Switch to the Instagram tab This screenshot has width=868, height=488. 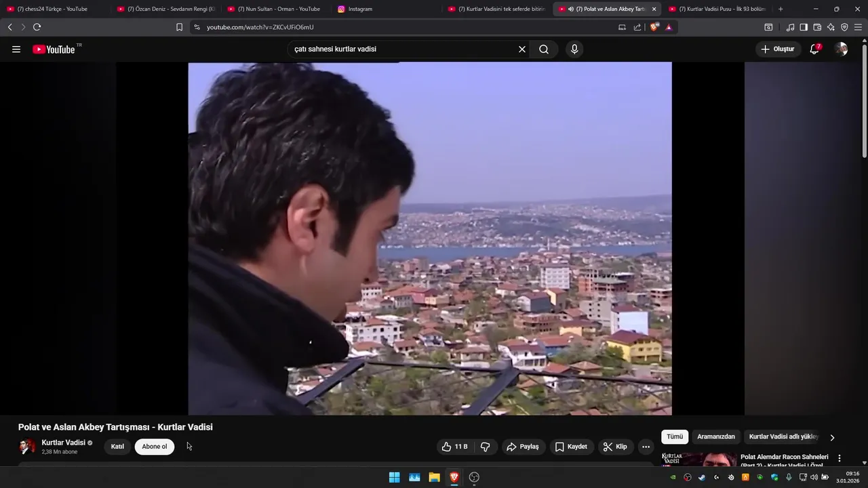pos(387,9)
